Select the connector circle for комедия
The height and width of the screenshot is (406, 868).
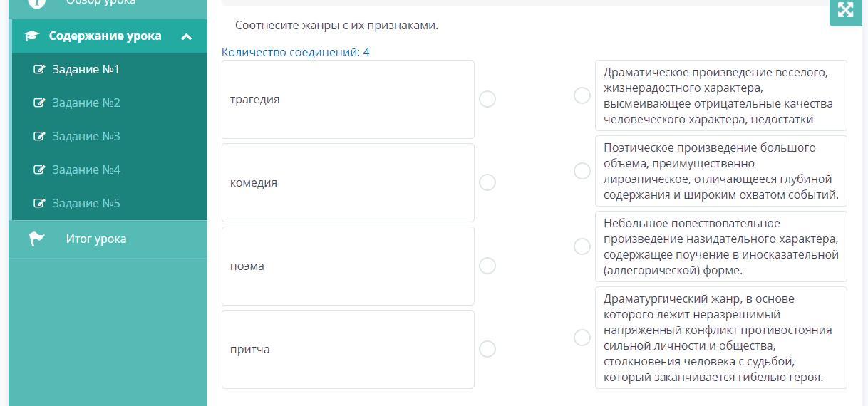[x=487, y=182]
